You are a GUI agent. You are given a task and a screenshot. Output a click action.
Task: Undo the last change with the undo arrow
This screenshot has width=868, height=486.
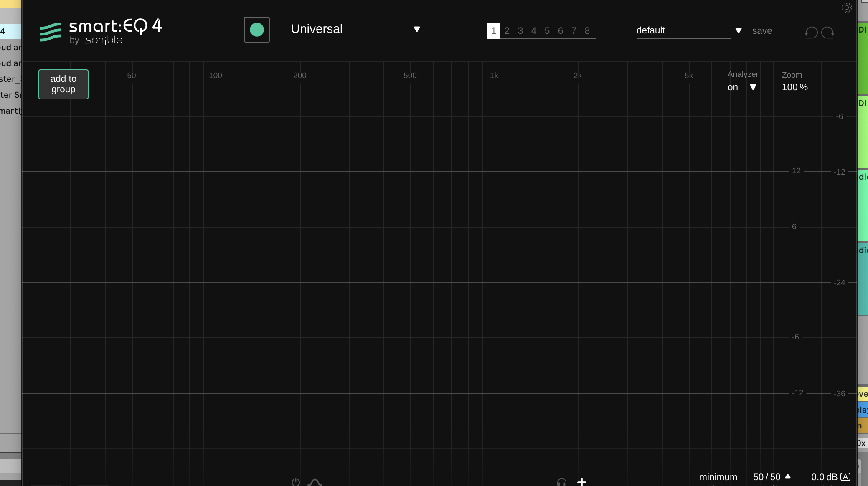[810, 33]
